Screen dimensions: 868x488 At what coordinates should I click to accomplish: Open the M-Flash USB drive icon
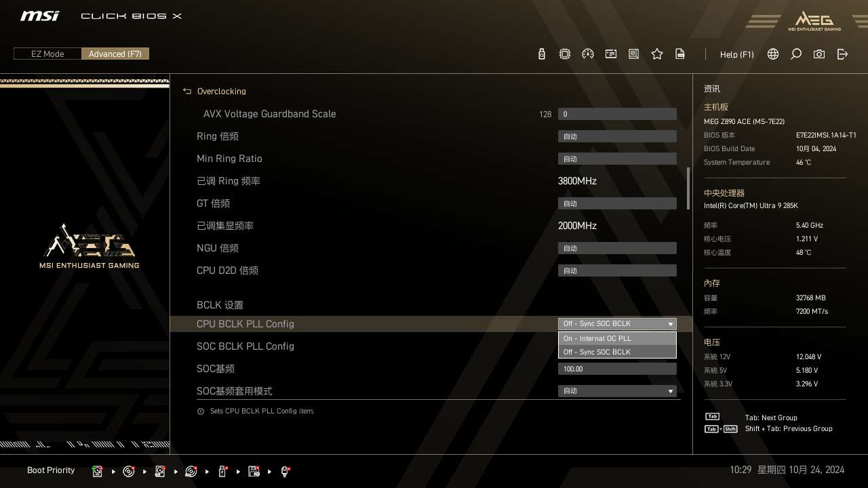point(541,54)
